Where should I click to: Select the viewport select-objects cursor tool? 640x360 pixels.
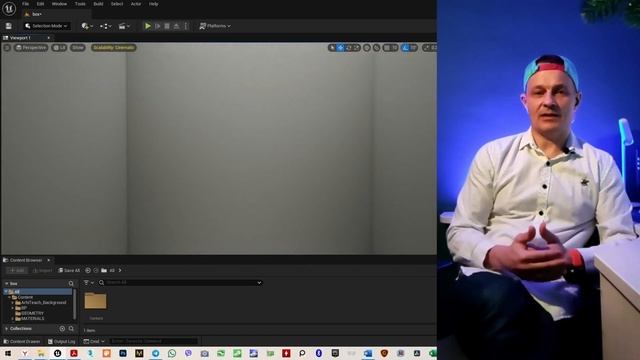click(332, 48)
